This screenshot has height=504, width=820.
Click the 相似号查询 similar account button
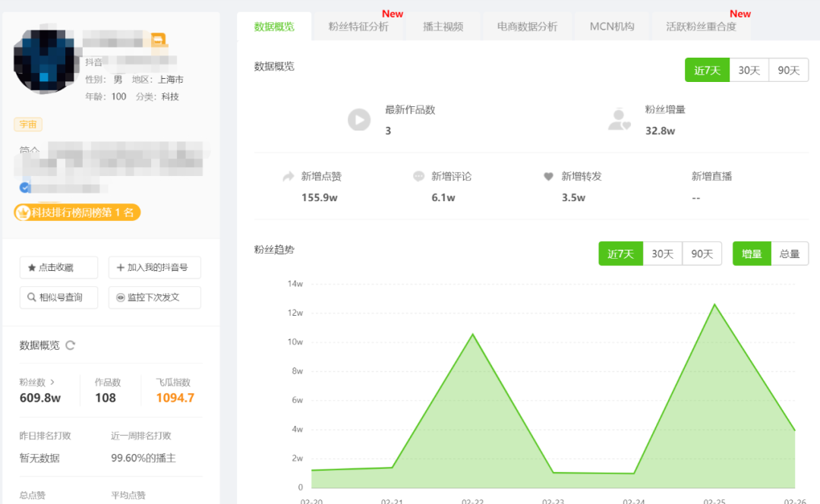pyautogui.click(x=58, y=298)
